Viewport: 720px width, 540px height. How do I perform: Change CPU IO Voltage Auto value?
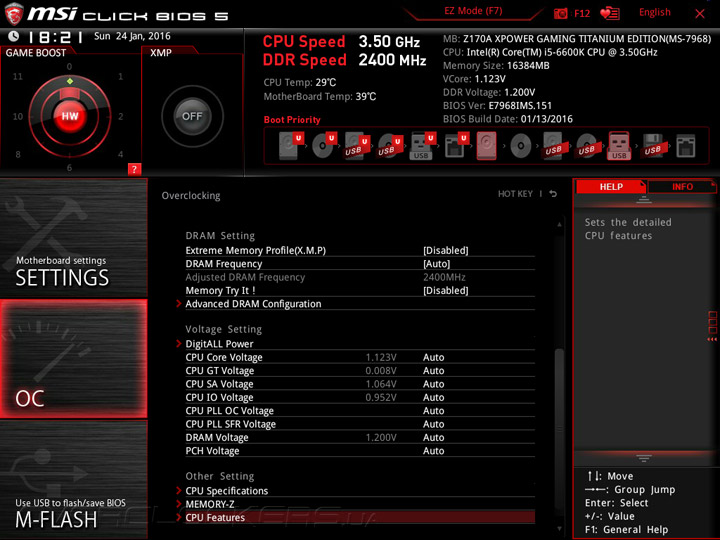pyautogui.click(x=433, y=397)
